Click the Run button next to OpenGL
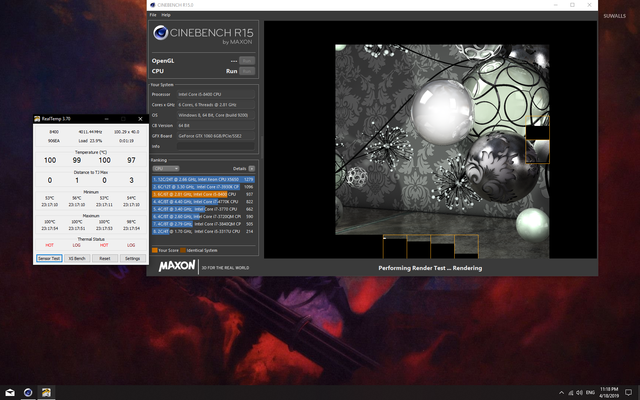The height and width of the screenshot is (400, 640). click(247, 61)
